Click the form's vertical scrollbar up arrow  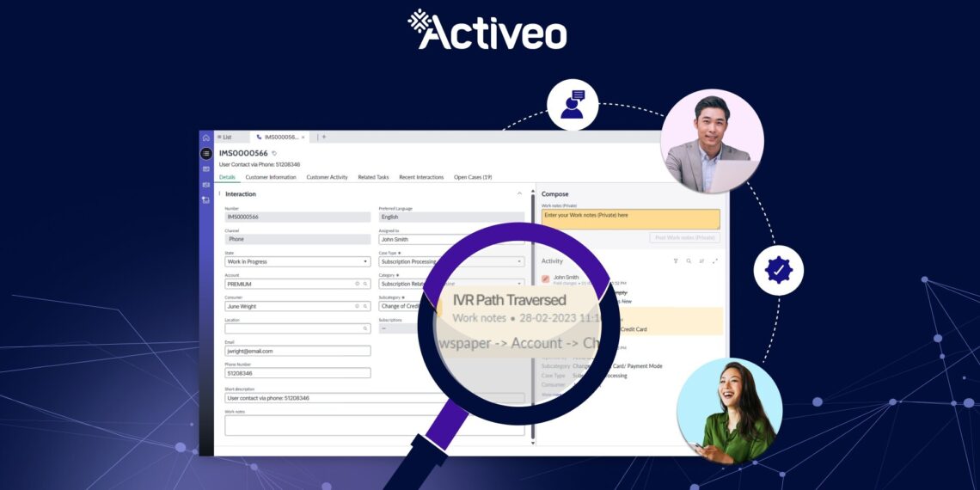[532, 189]
